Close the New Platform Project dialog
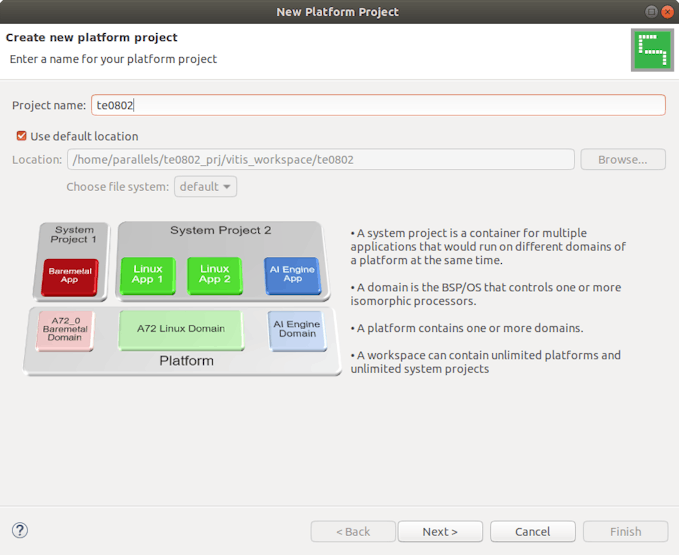Screen dimensions: 679x555 [667, 11]
